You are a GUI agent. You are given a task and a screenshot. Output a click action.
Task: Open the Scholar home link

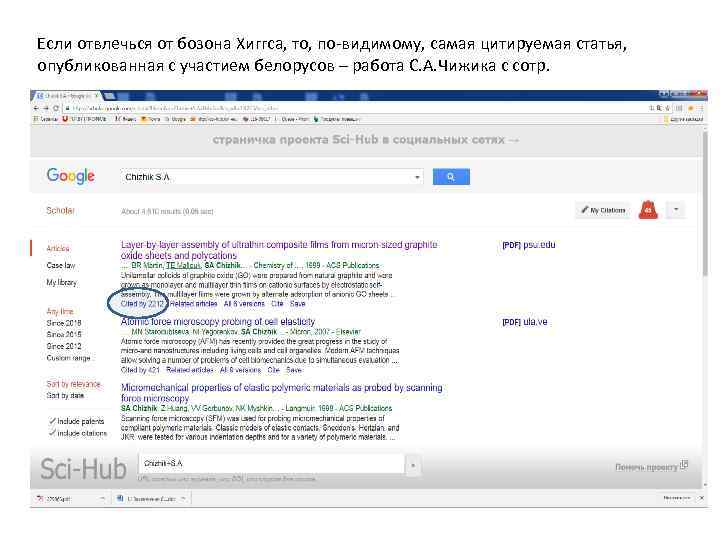(60, 210)
